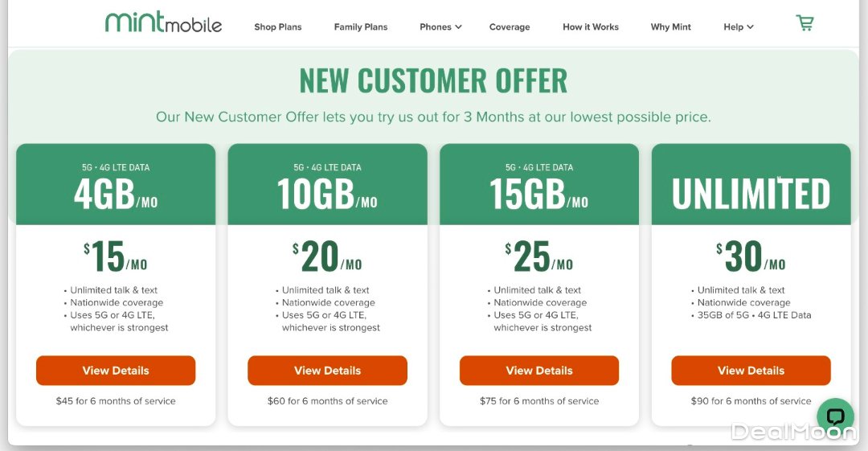Open the live chat bubble

point(835,416)
